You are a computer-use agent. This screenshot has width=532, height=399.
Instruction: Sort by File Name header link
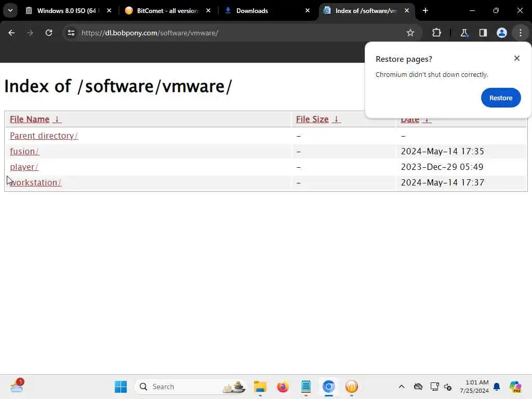[x=30, y=119]
